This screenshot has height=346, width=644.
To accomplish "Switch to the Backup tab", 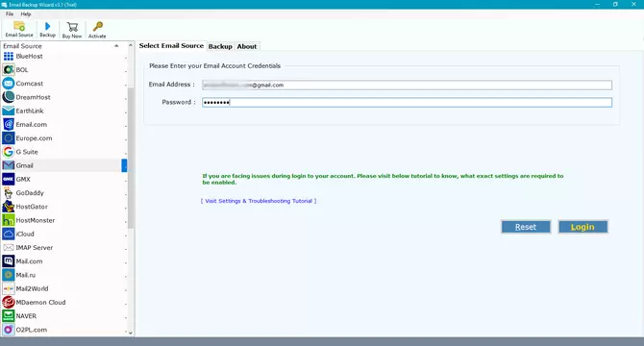I will [x=220, y=46].
